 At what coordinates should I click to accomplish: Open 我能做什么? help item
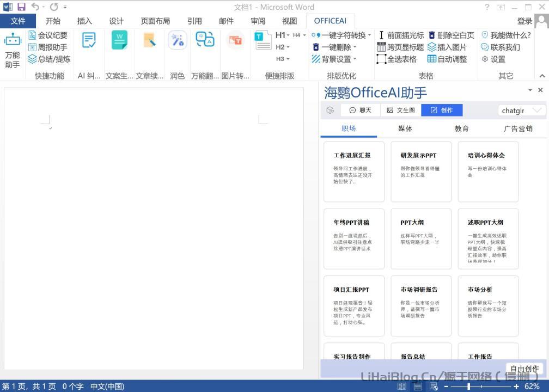pyautogui.click(x=507, y=35)
